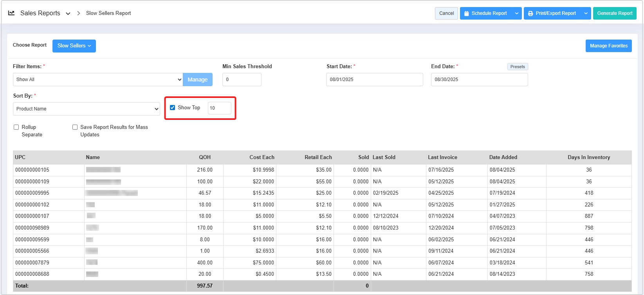Click the Generate Report button
This screenshot has height=295, width=644.
(614, 13)
